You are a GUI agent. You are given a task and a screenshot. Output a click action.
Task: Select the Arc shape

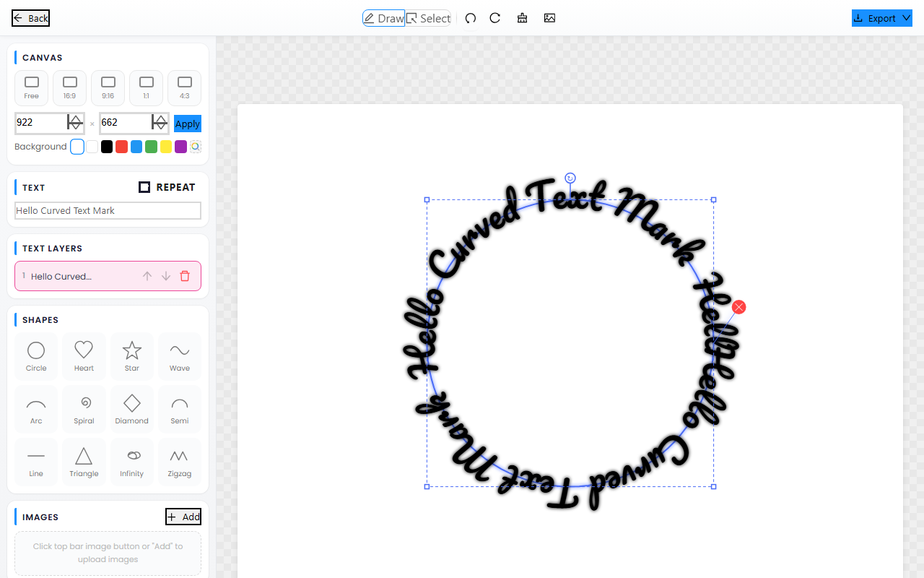point(36,409)
